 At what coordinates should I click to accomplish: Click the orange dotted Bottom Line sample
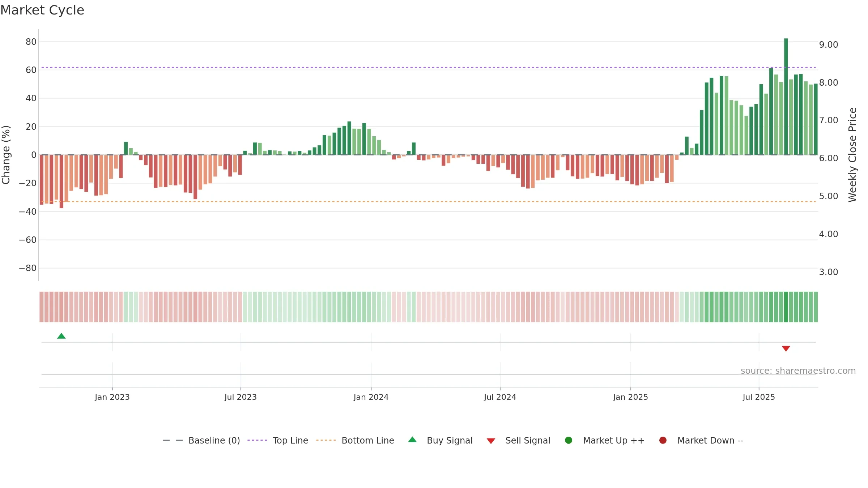[x=326, y=440]
